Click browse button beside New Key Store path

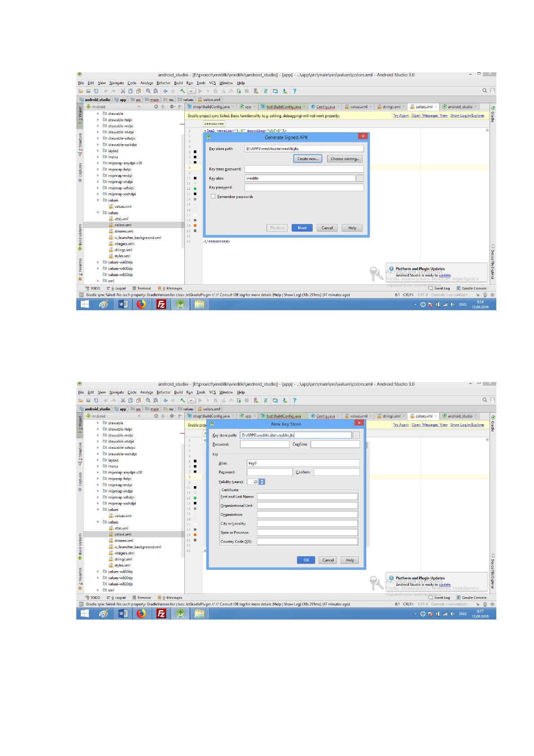point(356,435)
